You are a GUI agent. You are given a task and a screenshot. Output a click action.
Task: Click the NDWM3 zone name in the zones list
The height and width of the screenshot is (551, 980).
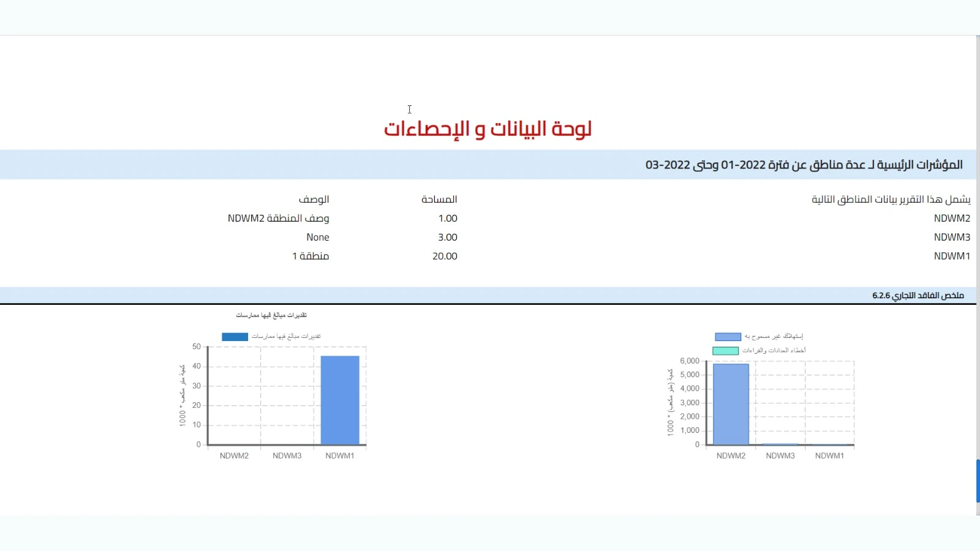952,238
